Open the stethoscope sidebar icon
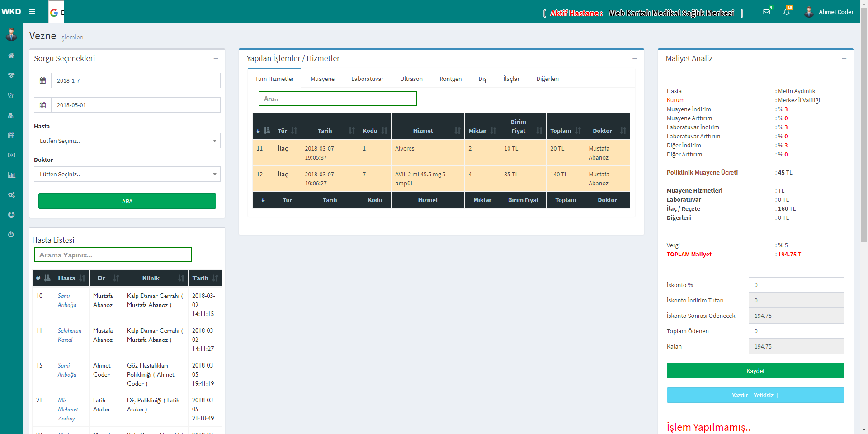Screen dimensions: 868x434 tap(11, 95)
